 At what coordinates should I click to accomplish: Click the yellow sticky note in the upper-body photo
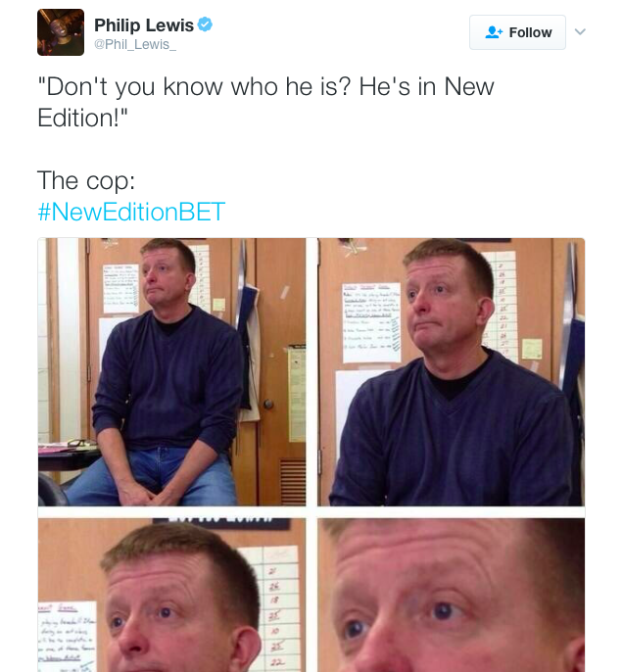pos(532,349)
